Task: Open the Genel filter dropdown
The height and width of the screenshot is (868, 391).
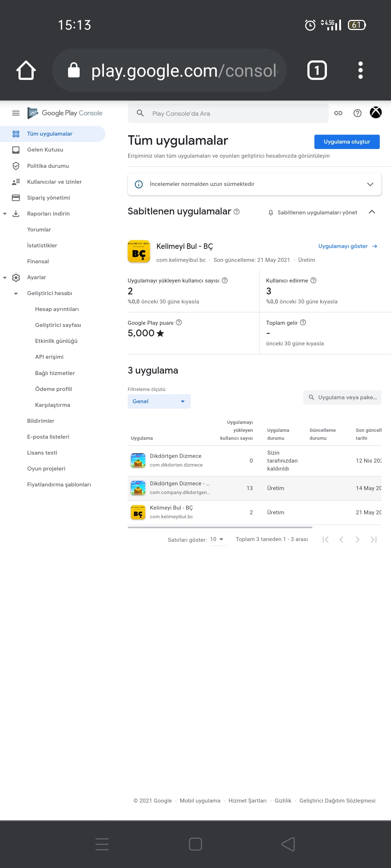Action: coord(159,401)
